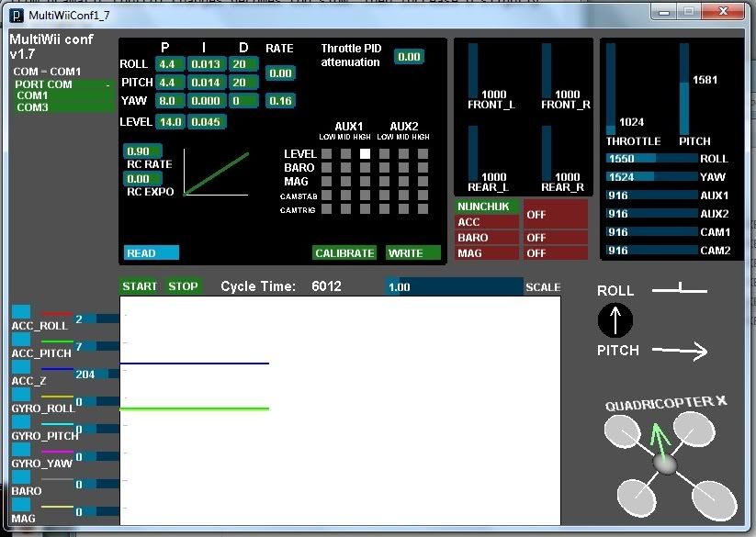The height and width of the screenshot is (537, 756).
Task: Select COM1 in port list
Action: click(x=63, y=95)
